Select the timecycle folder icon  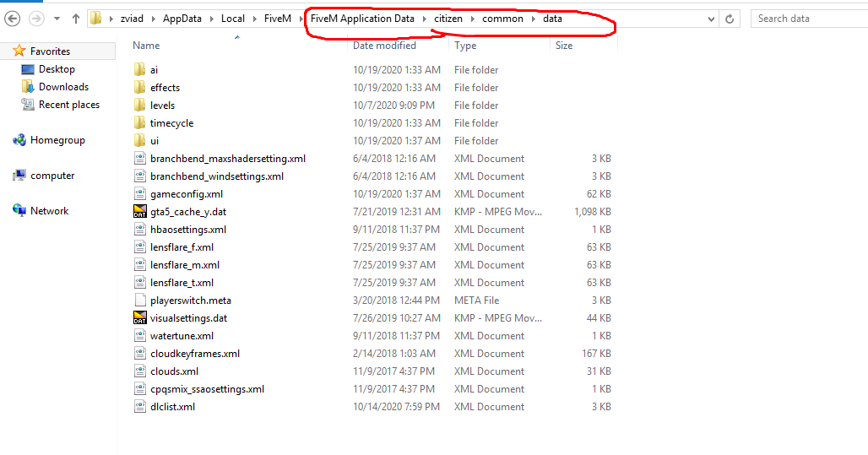pos(140,123)
